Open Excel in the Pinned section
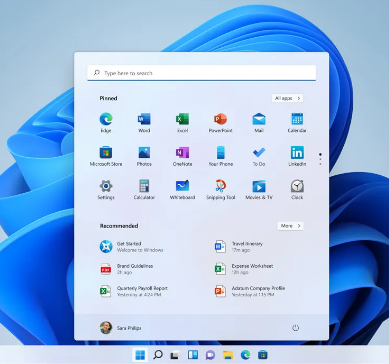The width and height of the screenshot is (389, 364). tap(182, 122)
